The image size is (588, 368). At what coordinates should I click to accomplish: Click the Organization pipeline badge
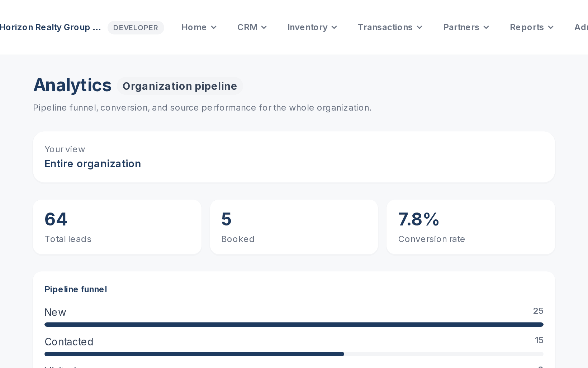[180, 86]
